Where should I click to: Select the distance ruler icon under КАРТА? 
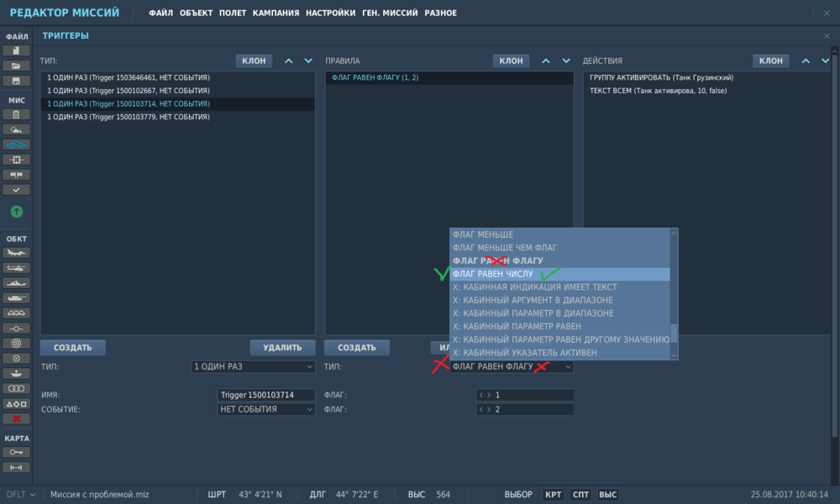click(x=16, y=468)
